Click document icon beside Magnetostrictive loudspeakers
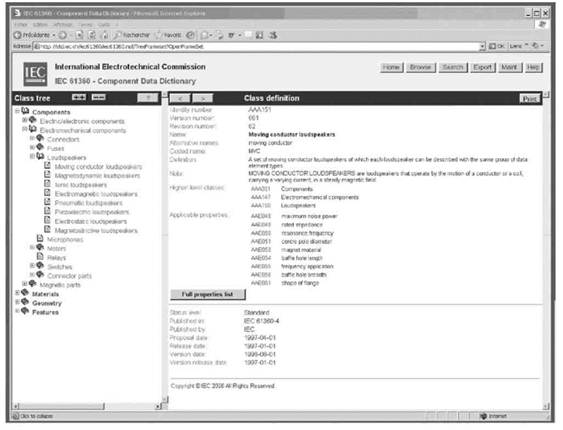The height and width of the screenshot is (430, 563). (x=47, y=229)
